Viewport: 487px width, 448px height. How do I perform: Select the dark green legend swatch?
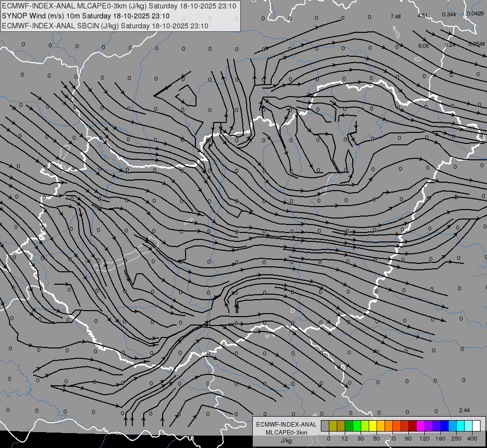[349, 426]
